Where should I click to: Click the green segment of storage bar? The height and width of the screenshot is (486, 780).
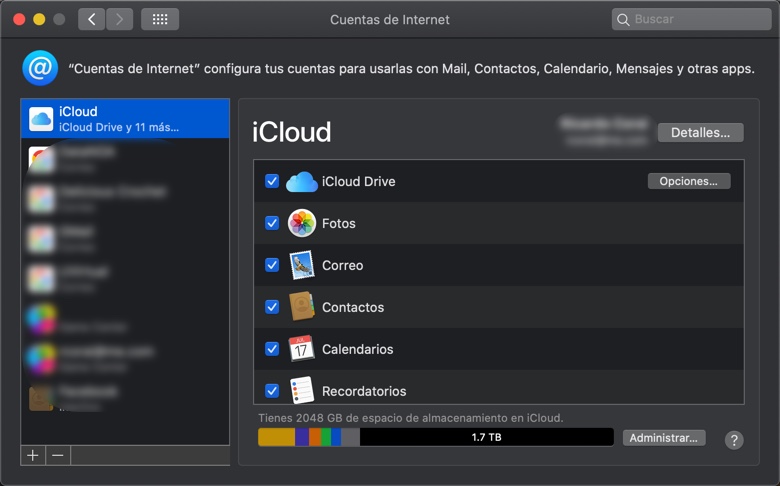(326, 437)
